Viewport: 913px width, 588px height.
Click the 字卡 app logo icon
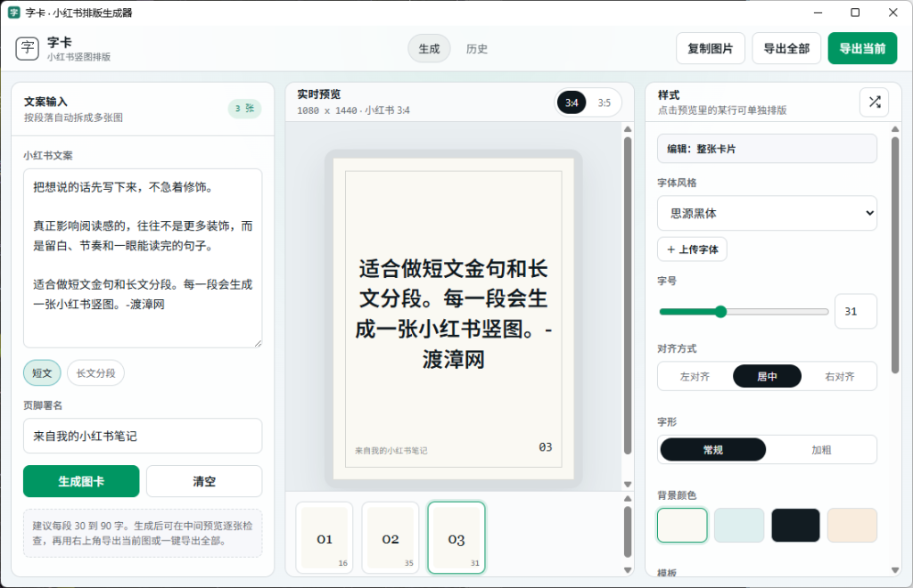(28, 48)
